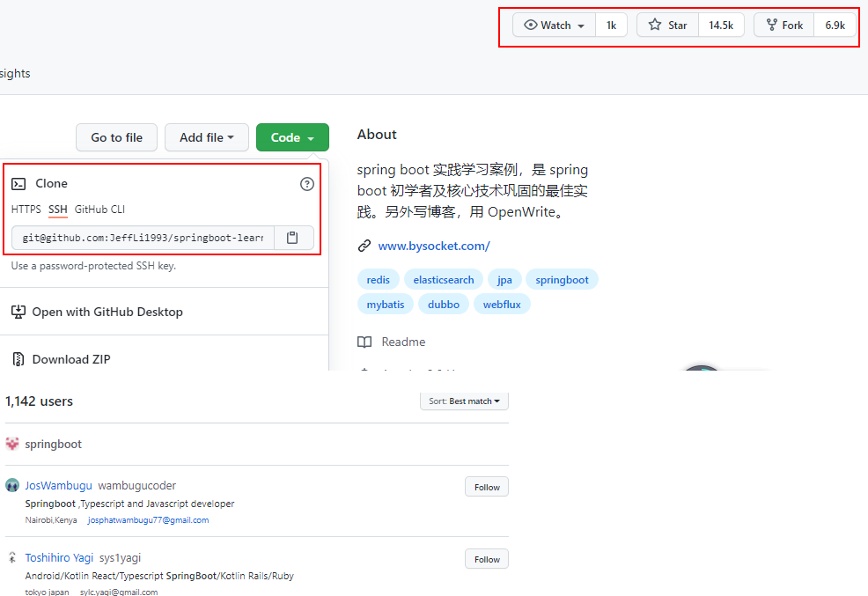Open the Add file dropdown

pos(207,137)
